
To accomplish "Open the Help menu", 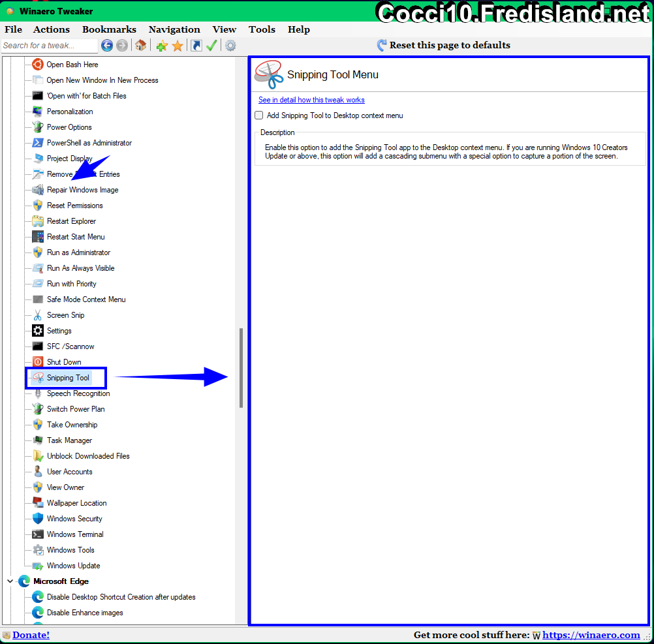I will (x=299, y=29).
